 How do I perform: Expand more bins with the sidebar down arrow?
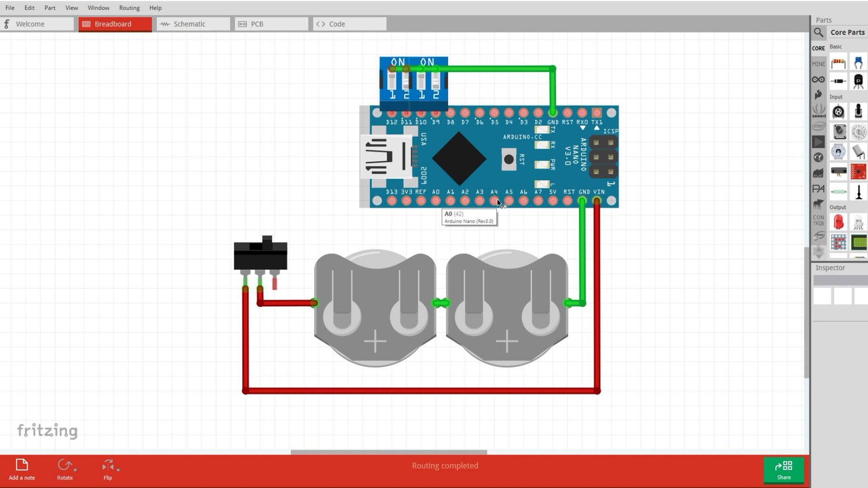point(818,251)
